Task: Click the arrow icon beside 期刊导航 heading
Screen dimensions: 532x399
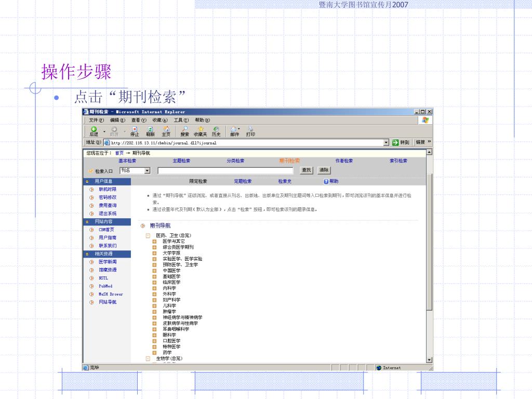Action: [143, 225]
